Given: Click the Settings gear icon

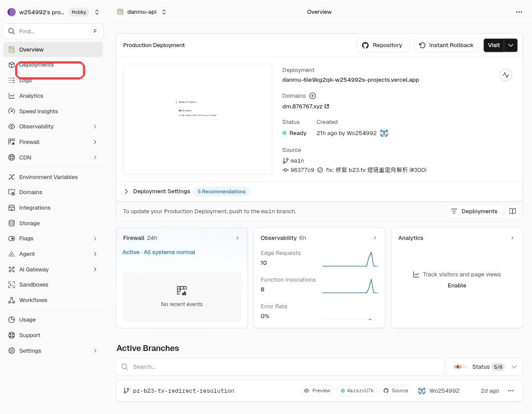Looking at the screenshot, I should coord(12,350).
